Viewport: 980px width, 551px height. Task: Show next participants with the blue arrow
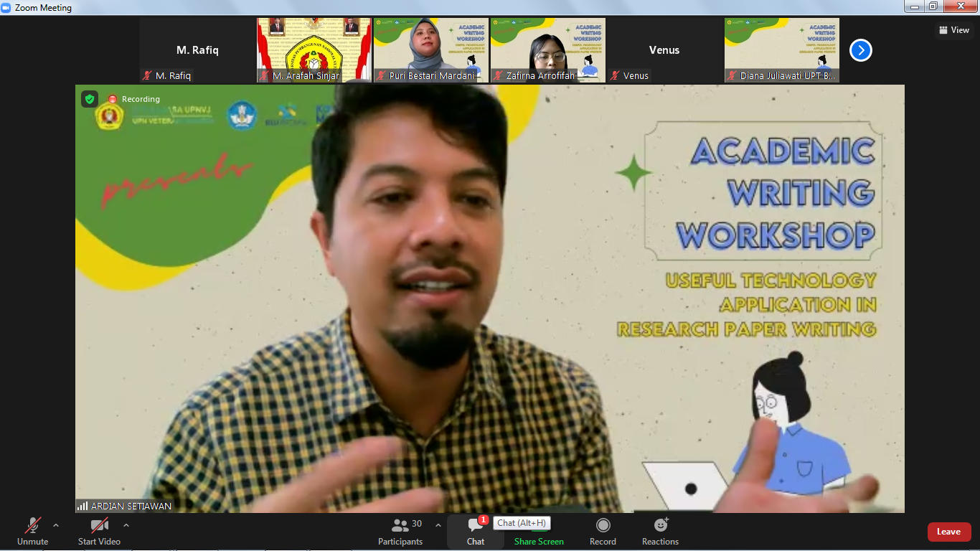[860, 50]
